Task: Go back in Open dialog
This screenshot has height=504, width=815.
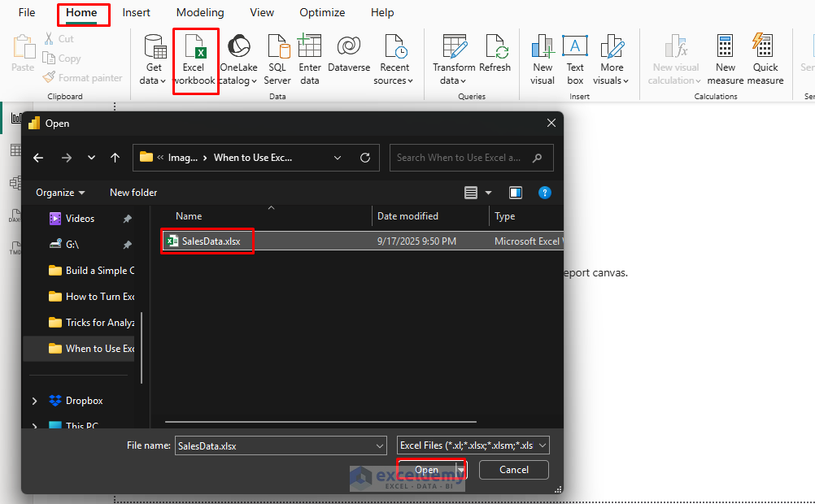Action: pos(38,158)
